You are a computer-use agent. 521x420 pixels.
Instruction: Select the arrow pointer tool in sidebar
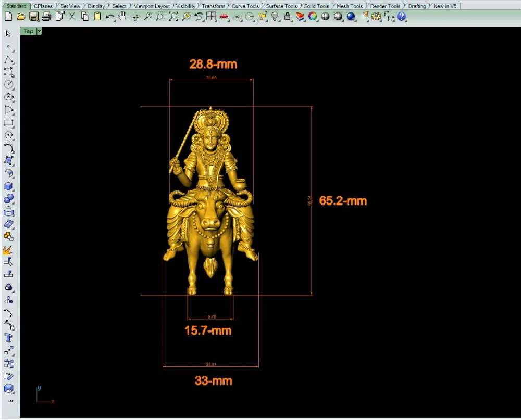click(x=8, y=34)
